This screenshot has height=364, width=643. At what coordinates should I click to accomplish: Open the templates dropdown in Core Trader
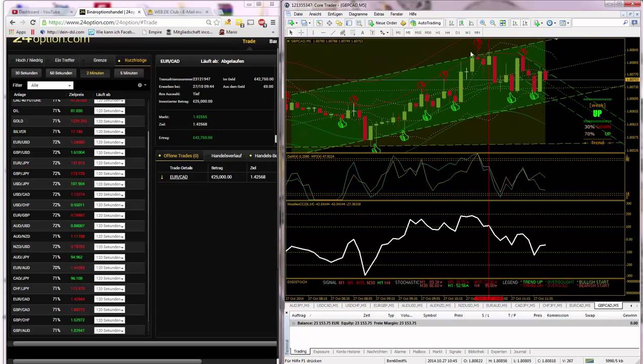point(565,23)
